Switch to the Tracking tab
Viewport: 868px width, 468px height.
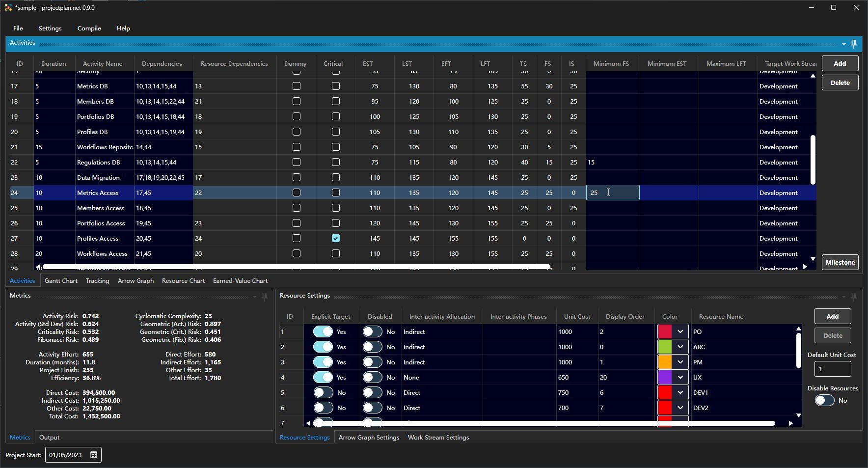coord(97,281)
